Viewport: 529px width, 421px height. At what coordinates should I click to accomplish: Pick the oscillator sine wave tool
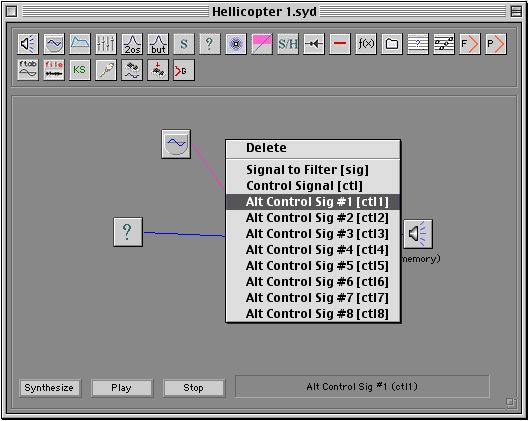[54, 44]
